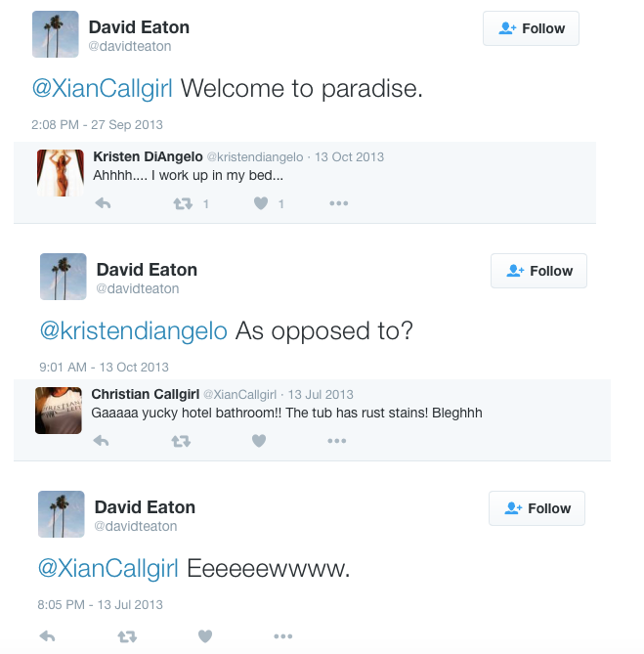The width and height of the screenshot is (644, 654).
Task: Retweet the Eeeeeewwww tweet
Action: [x=127, y=636]
